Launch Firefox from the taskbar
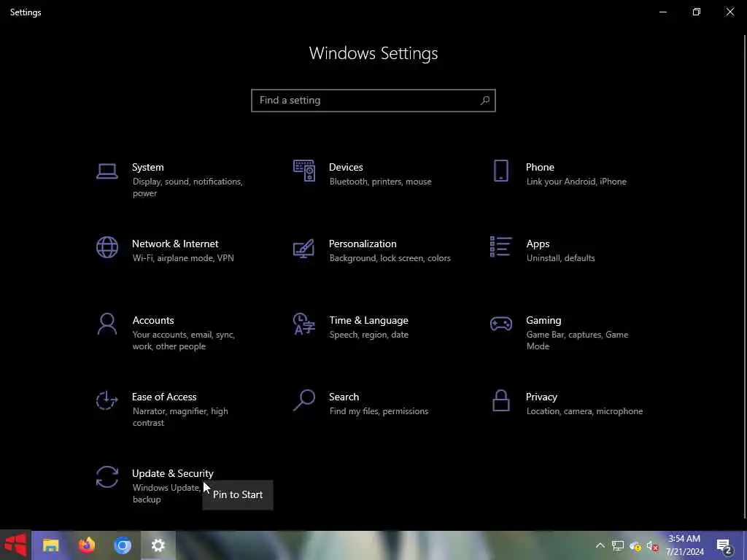The width and height of the screenshot is (747, 560). pos(86,545)
